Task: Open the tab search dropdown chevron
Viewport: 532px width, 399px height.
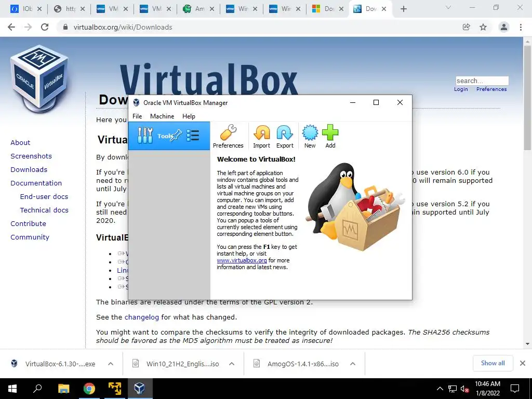Action: pyautogui.click(x=448, y=7)
